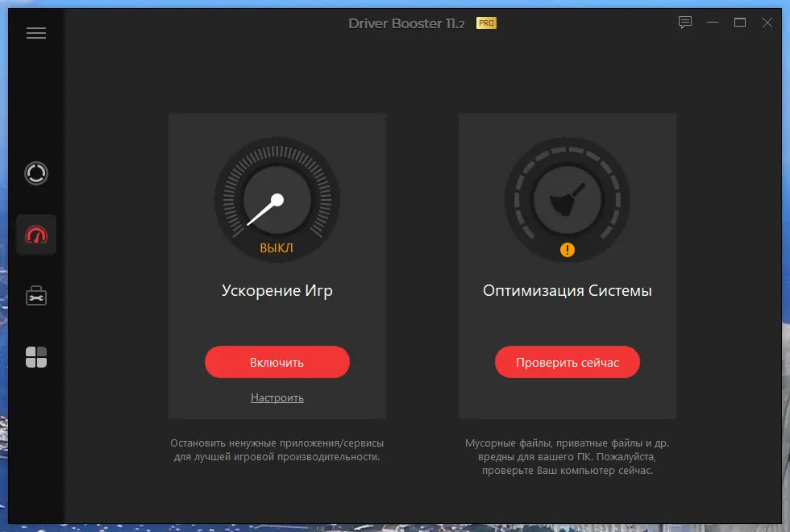Image resolution: width=790 pixels, height=532 pixels.
Task: Click the cleaning brush gauge dial
Action: coord(567,198)
